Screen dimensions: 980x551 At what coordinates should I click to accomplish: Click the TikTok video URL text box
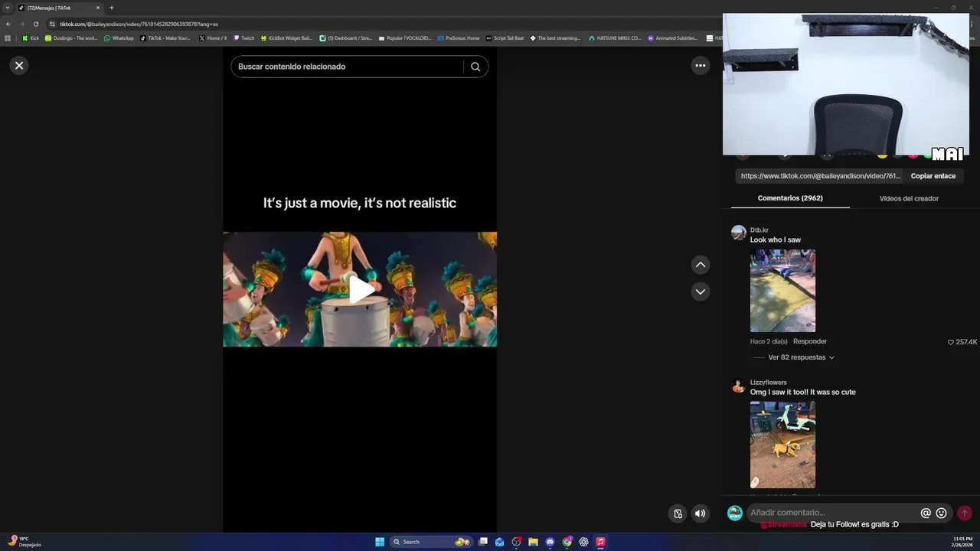(820, 176)
